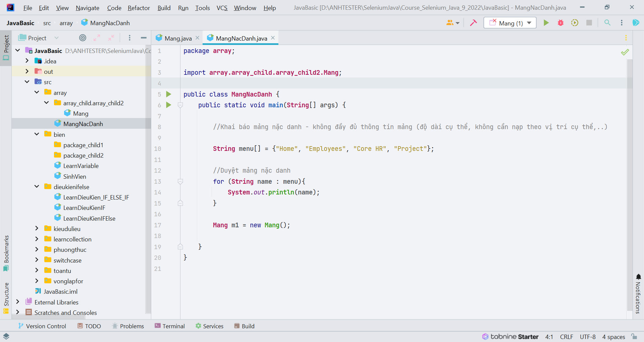Open the VCS menu
This screenshot has width=644, height=342.
pyautogui.click(x=222, y=8)
